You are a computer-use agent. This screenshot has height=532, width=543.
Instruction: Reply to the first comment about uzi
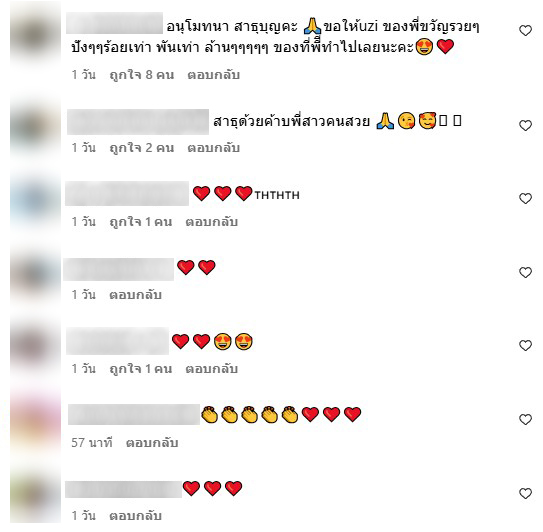tap(213, 75)
